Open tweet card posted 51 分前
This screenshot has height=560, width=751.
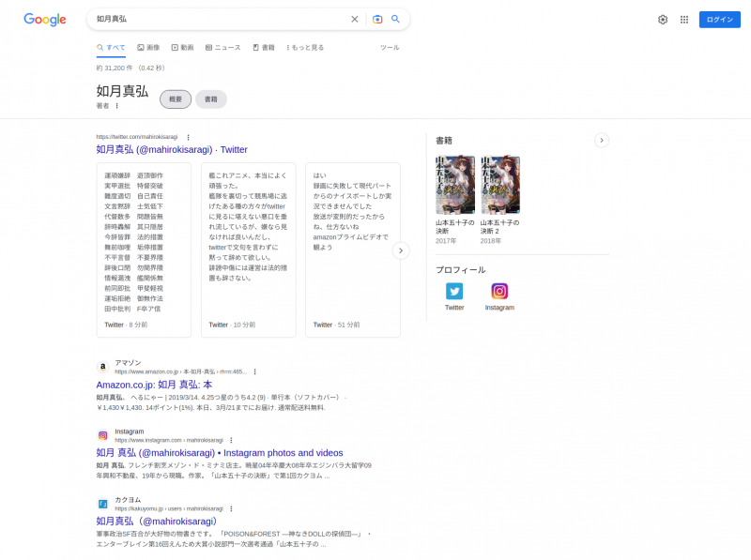pos(353,250)
